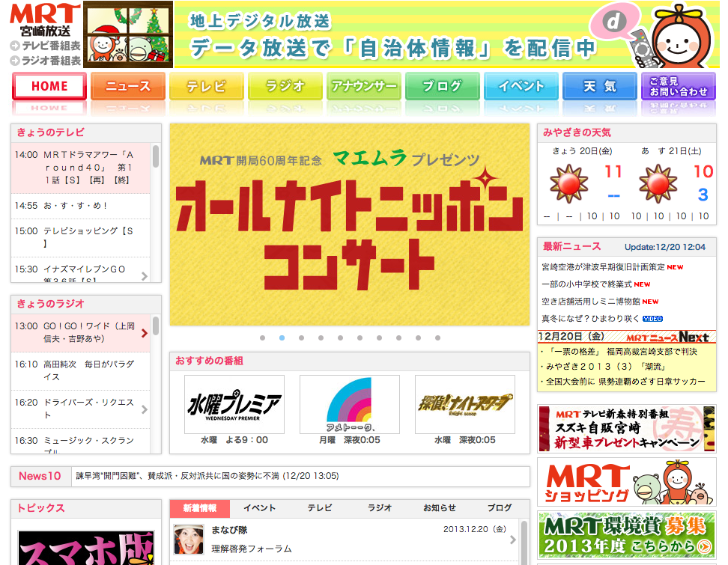This screenshot has height=565, width=728.
Task: Open the みやざきの天気 heading
Action: pos(577,132)
